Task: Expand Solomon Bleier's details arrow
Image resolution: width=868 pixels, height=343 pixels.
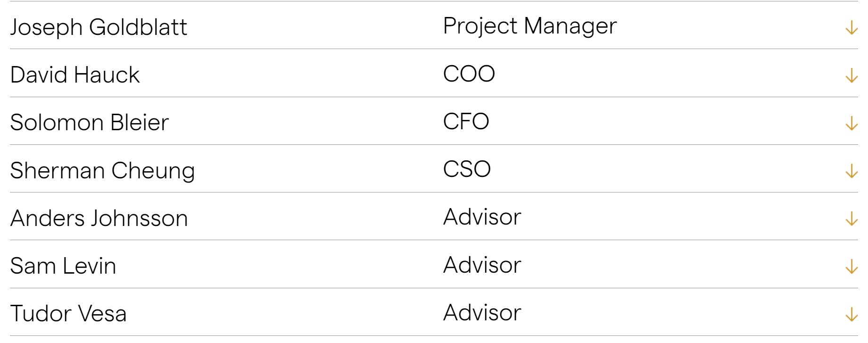Action: pos(851,123)
